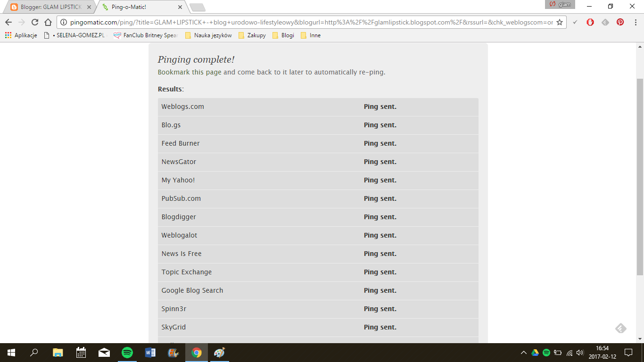The image size is (644, 362).
Task: Click the floating Feedly icon on page
Action: click(x=621, y=328)
